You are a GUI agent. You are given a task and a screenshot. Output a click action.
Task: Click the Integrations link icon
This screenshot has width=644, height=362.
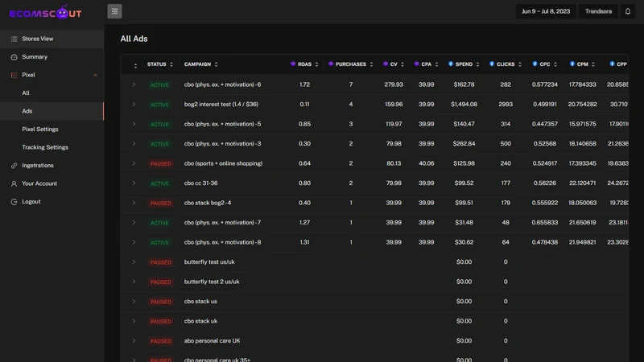point(14,166)
